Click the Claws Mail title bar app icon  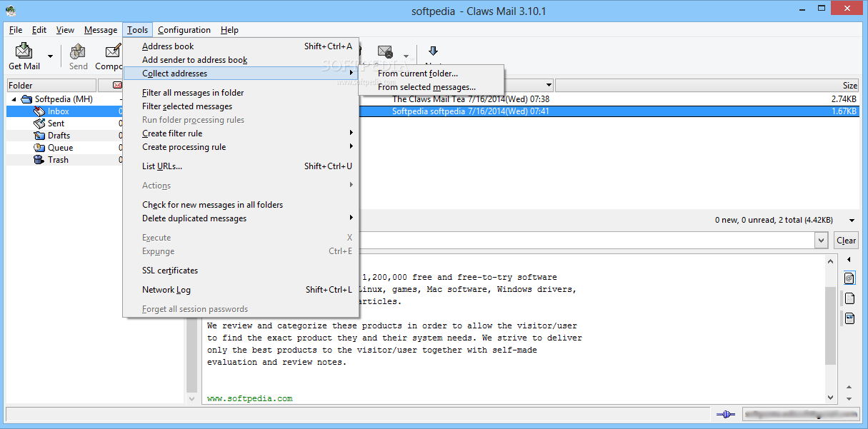tap(10, 10)
